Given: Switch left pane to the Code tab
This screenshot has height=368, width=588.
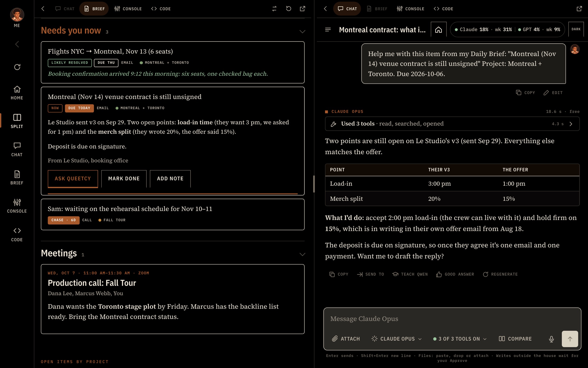Looking at the screenshot, I should click(x=161, y=9).
